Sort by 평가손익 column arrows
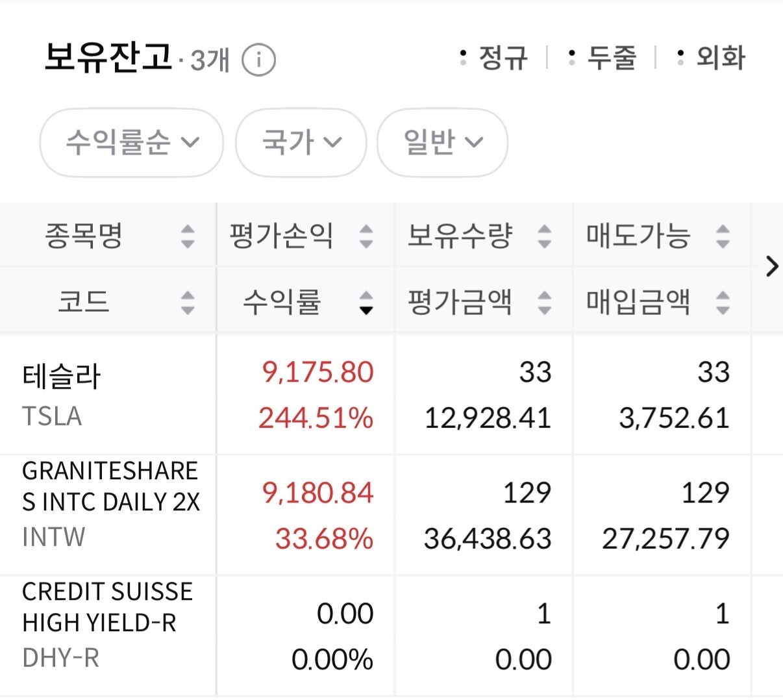The width and height of the screenshot is (783, 700). [x=366, y=236]
